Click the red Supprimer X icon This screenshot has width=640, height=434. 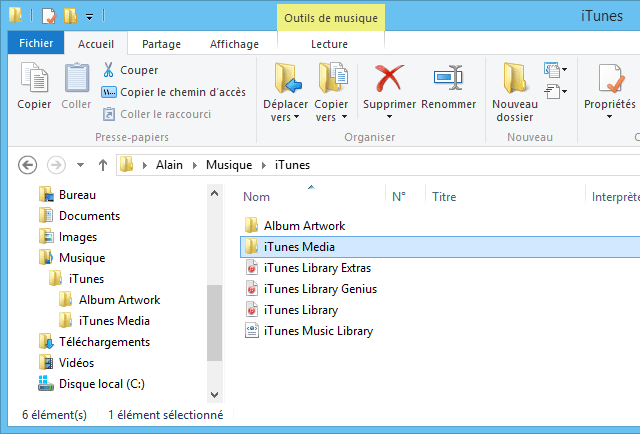pos(389,78)
